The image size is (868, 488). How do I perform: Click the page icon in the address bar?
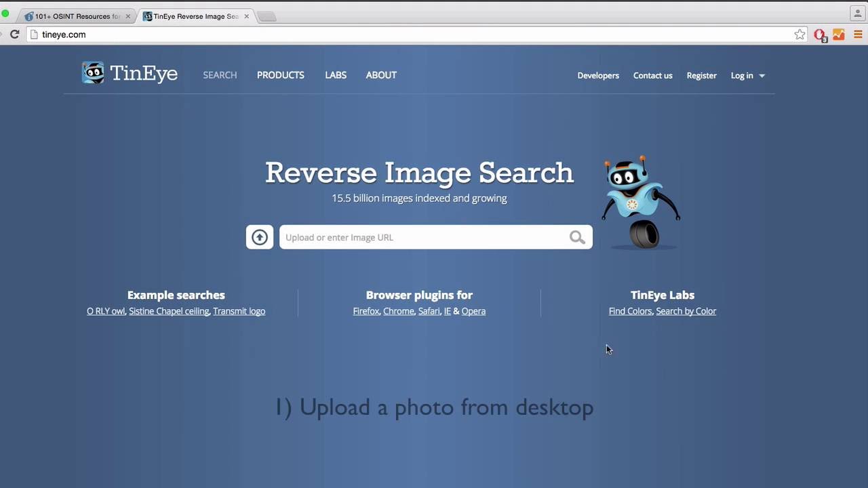click(x=34, y=35)
